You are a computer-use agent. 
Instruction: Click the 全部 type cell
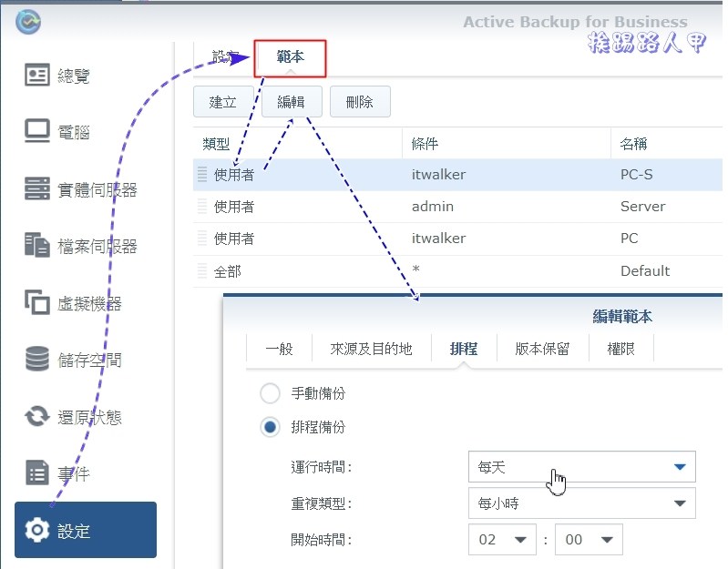[228, 271]
